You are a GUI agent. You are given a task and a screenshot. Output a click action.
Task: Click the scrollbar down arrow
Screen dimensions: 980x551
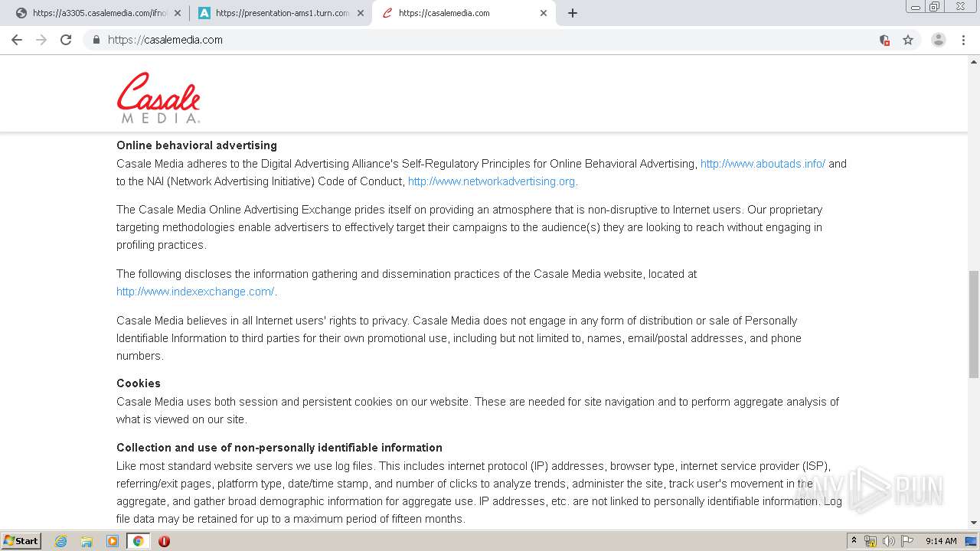974,523
